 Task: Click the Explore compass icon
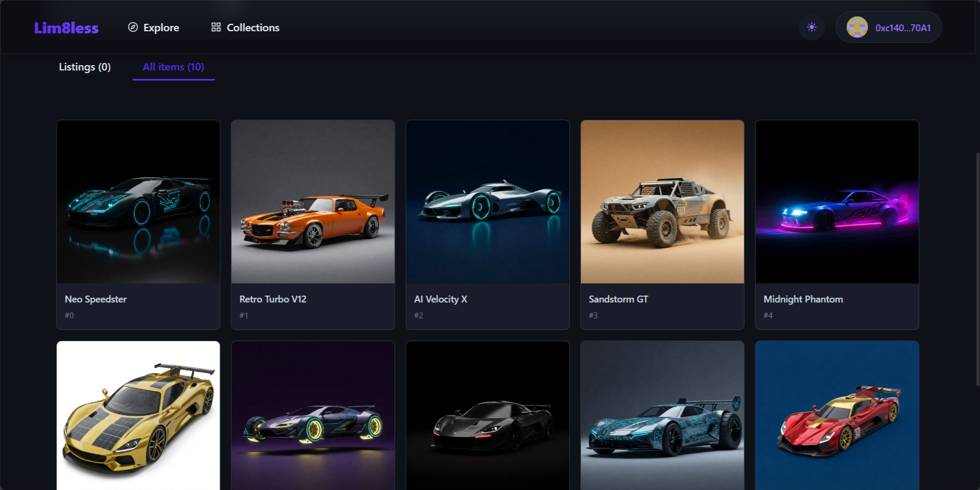click(x=133, y=28)
